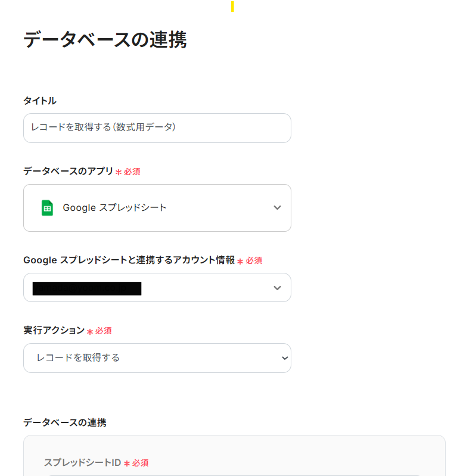Click the データベースの連携 page heading

(x=105, y=41)
